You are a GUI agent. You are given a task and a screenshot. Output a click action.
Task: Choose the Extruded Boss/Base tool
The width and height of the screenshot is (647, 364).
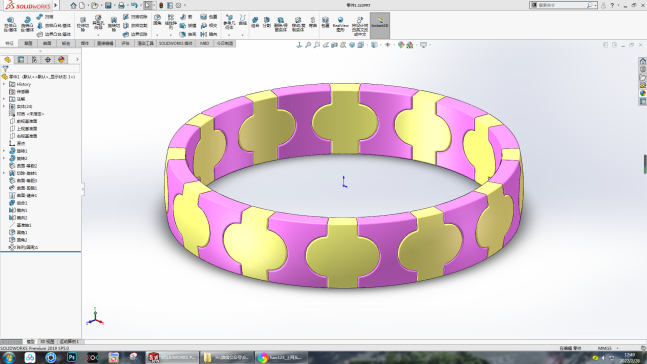click(10, 24)
